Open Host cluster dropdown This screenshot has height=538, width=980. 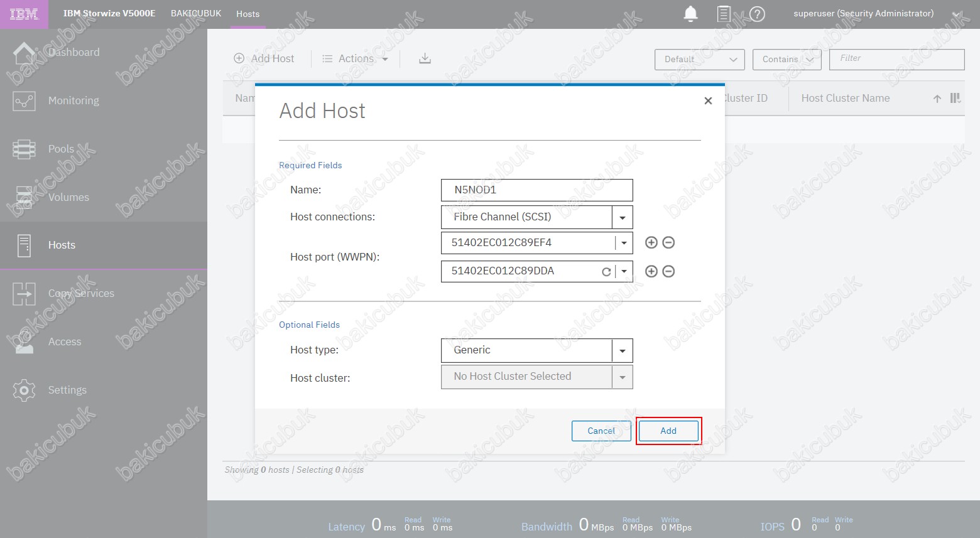click(x=623, y=377)
